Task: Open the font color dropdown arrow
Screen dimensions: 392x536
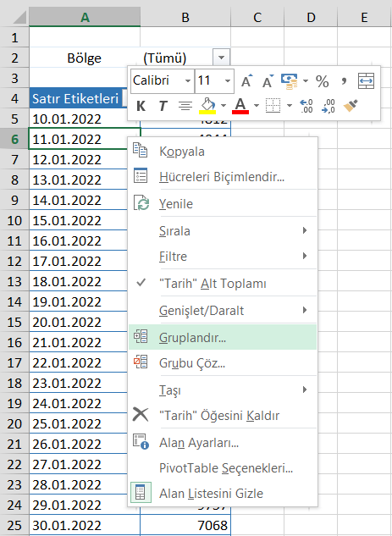Action: 257,105
